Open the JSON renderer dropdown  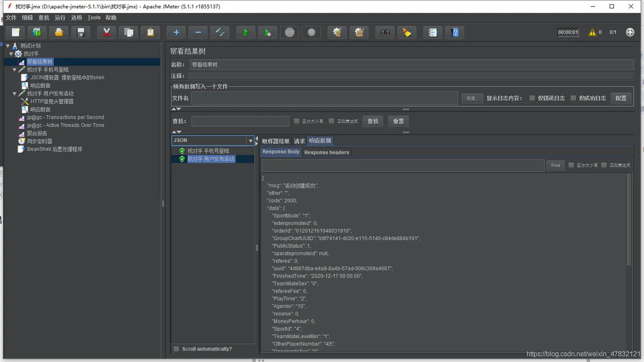pos(251,141)
